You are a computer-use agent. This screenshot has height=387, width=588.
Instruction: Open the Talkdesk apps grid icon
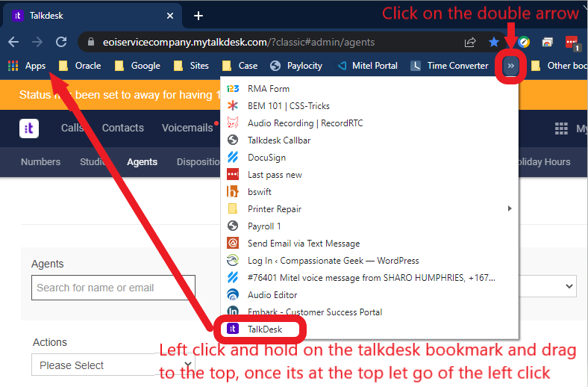point(561,129)
